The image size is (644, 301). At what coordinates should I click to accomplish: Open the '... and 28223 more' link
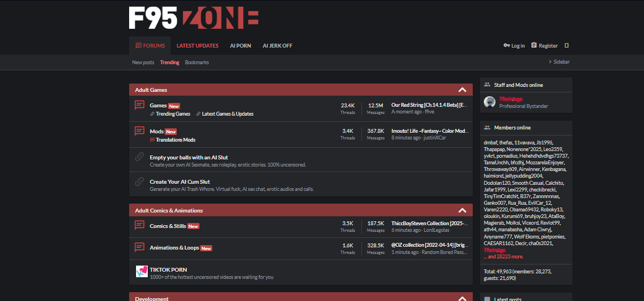(x=504, y=256)
